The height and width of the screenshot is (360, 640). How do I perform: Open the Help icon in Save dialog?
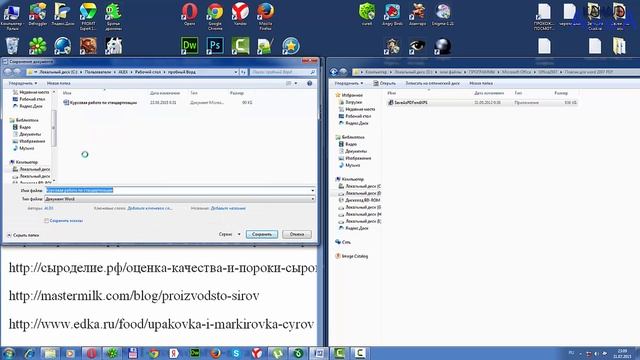pos(309,83)
